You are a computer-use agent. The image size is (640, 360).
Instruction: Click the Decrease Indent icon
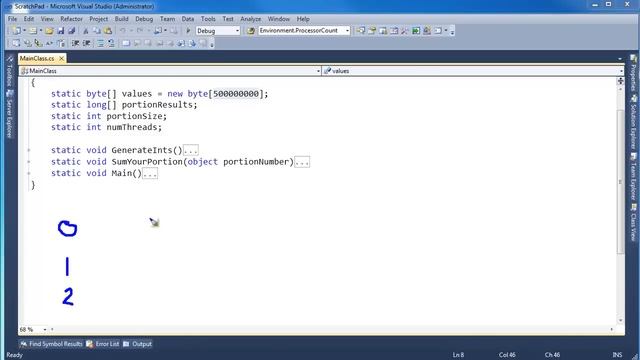[x=76, y=43]
